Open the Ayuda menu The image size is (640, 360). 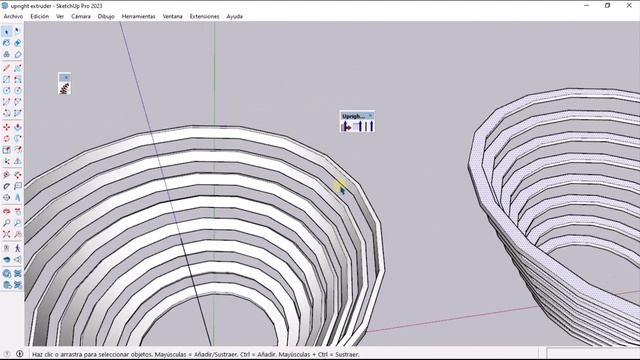[235, 16]
